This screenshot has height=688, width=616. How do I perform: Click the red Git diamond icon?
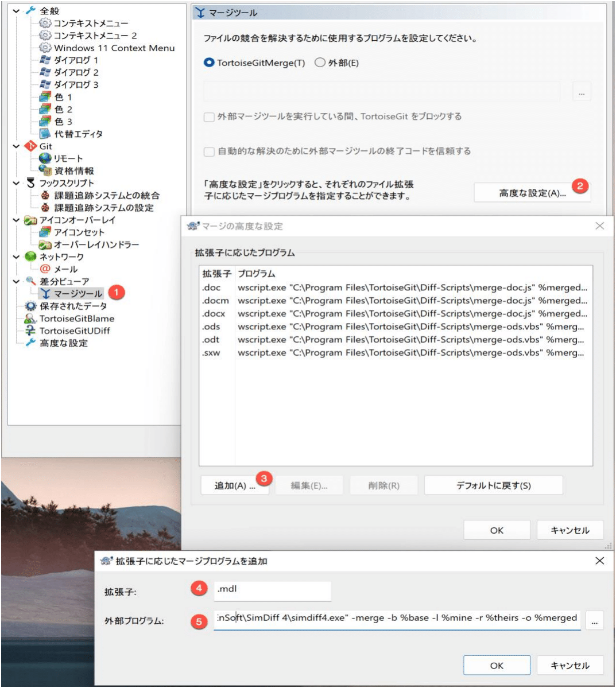click(x=30, y=146)
